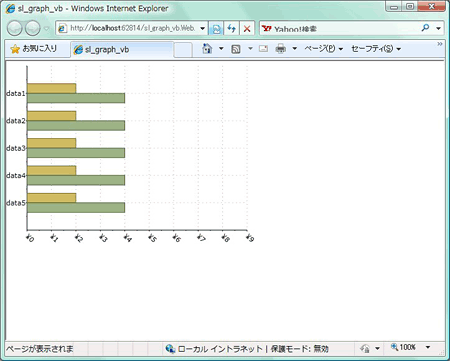
Task: Click the RSS feeds icon
Action: tap(236, 49)
